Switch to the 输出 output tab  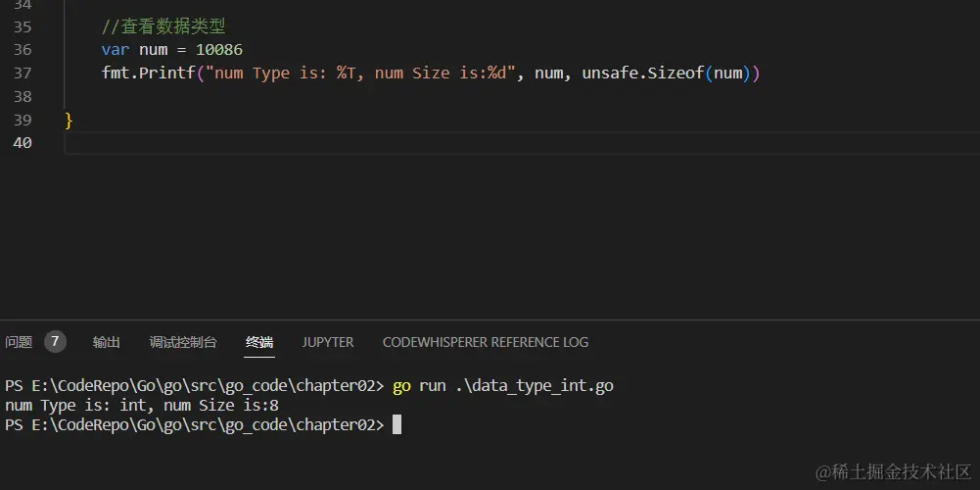pyautogui.click(x=107, y=342)
